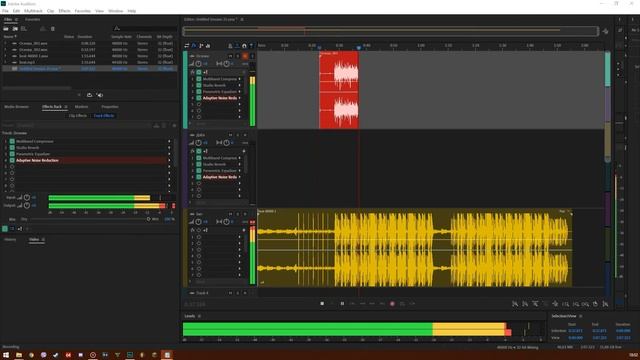
Task: Switch to the Properties tab
Action: [110, 107]
